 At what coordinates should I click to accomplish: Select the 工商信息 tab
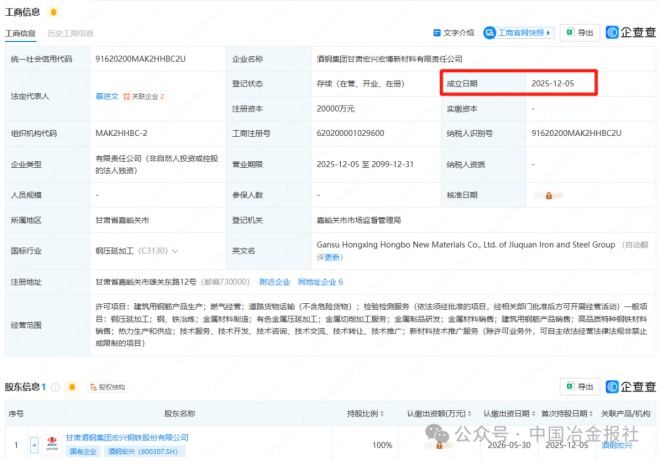coord(20,33)
